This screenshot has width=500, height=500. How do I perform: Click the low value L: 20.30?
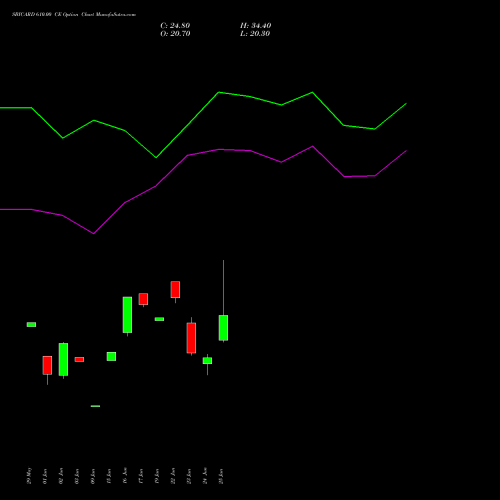click(x=255, y=34)
